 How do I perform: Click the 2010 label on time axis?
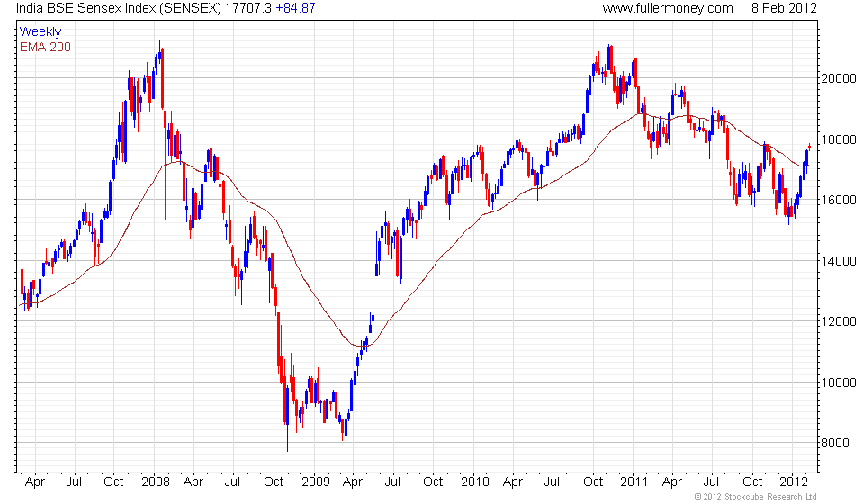pyautogui.click(x=475, y=482)
